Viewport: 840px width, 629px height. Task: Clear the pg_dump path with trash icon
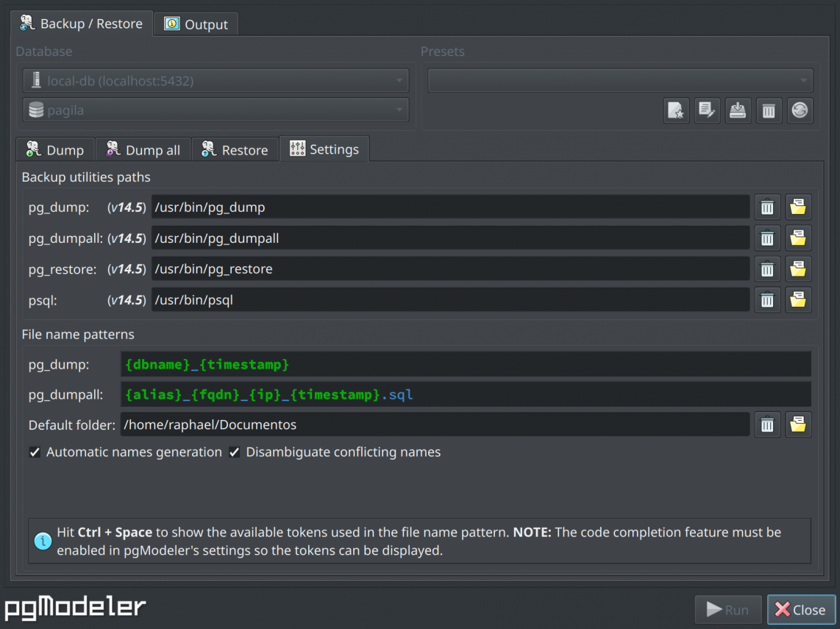pos(767,207)
